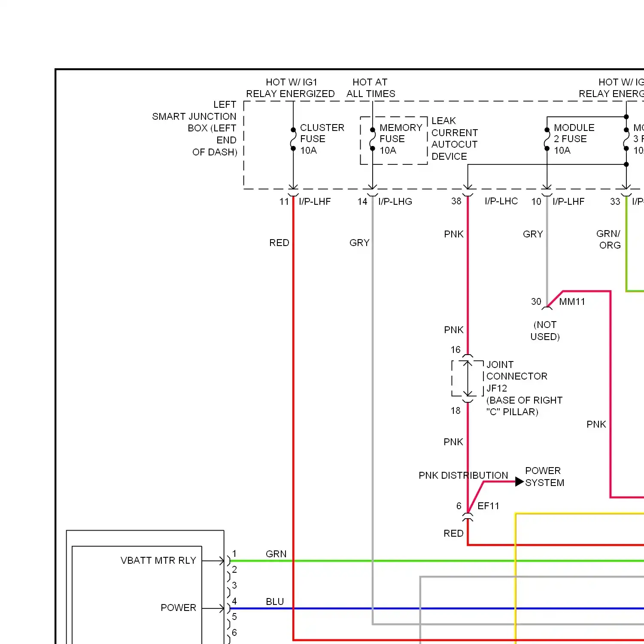Screen dimensions: 644x644
Task: Click pin number 6 at EF11
Action: point(459,506)
